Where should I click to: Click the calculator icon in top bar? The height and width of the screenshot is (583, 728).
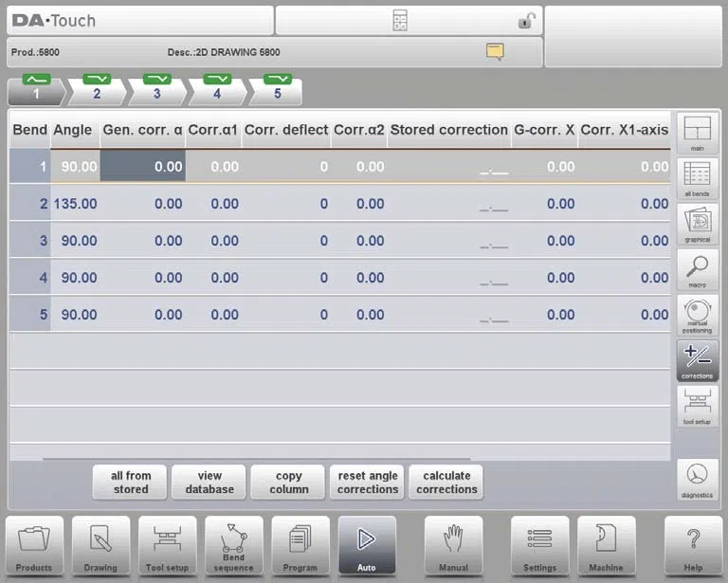pos(400,21)
